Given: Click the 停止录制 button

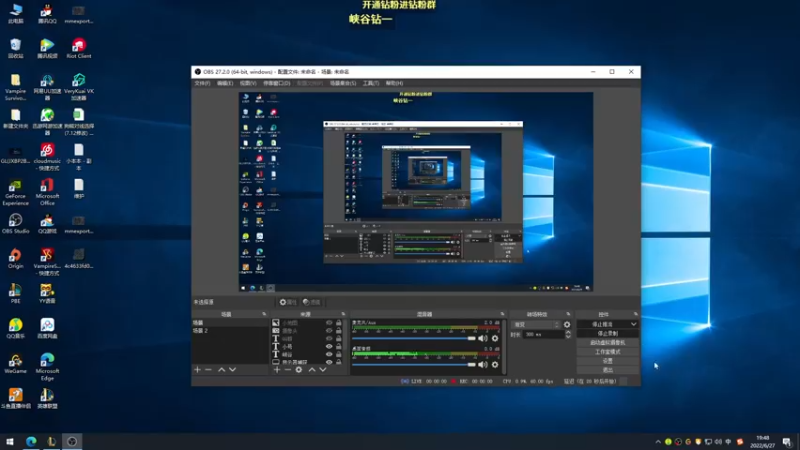Looking at the screenshot, I should click(x=608, y=334).
